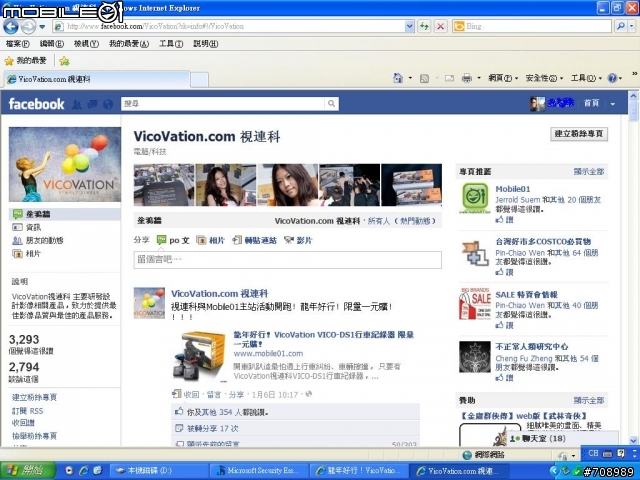Image resolution: width=640 pixels, height=480 pixels.
Task: Click the 留個言吧 post text box
Action: [x=287, y=260]
